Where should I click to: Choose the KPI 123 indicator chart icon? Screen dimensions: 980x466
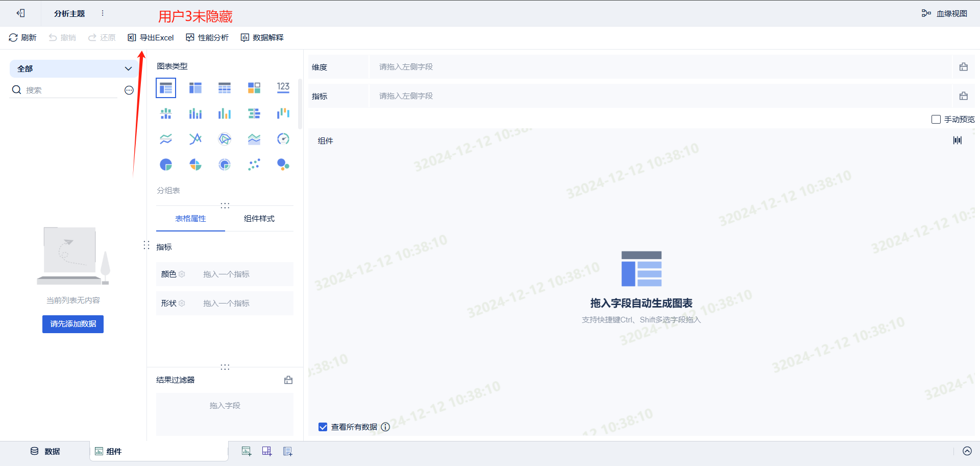point(283,88)
